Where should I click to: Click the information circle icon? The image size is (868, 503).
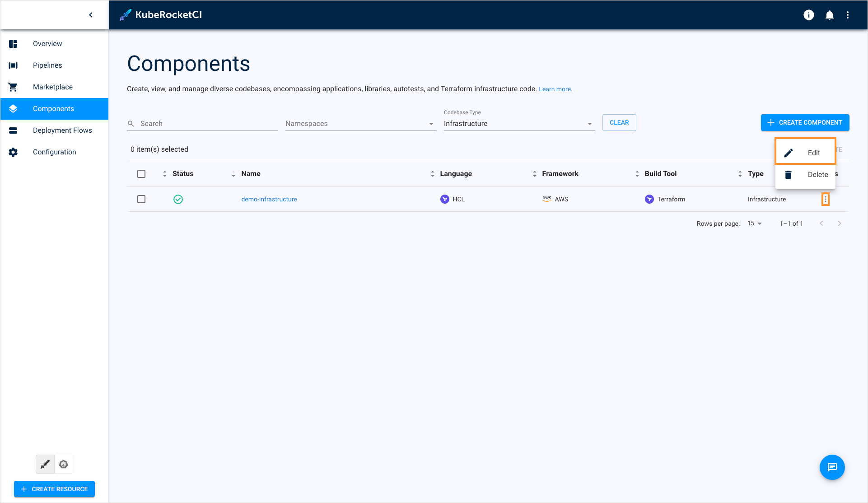[x=808, y=14]
